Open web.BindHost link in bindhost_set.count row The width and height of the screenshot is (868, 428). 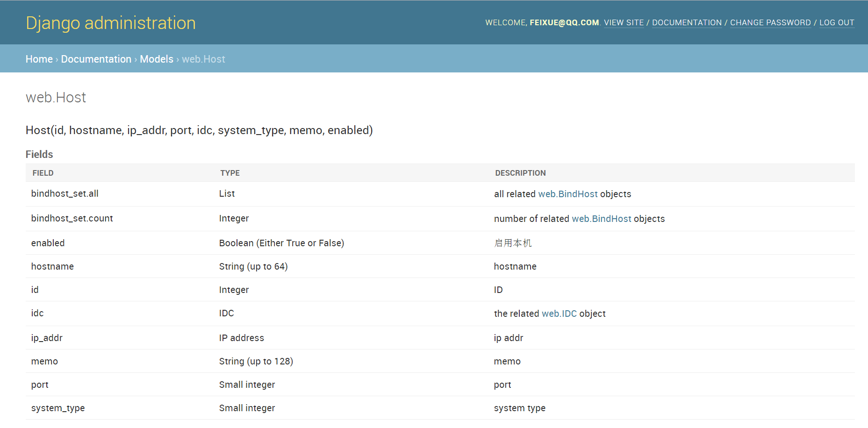pos(602,219)
